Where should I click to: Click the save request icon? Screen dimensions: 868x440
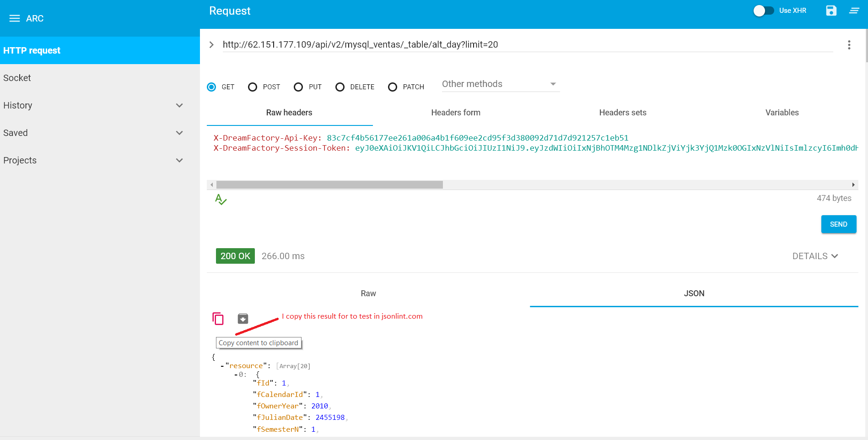(831, 11)
